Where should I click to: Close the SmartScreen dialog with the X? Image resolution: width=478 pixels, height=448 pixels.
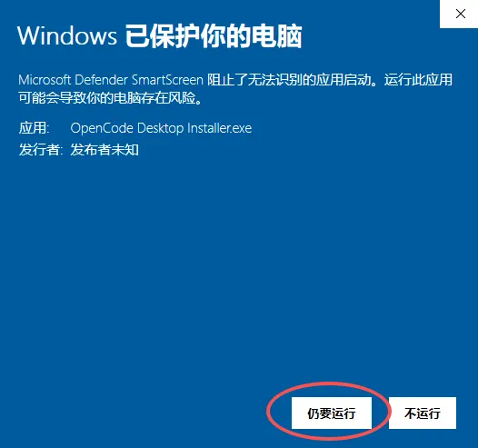pyautogui.click(x=460, y=14)
